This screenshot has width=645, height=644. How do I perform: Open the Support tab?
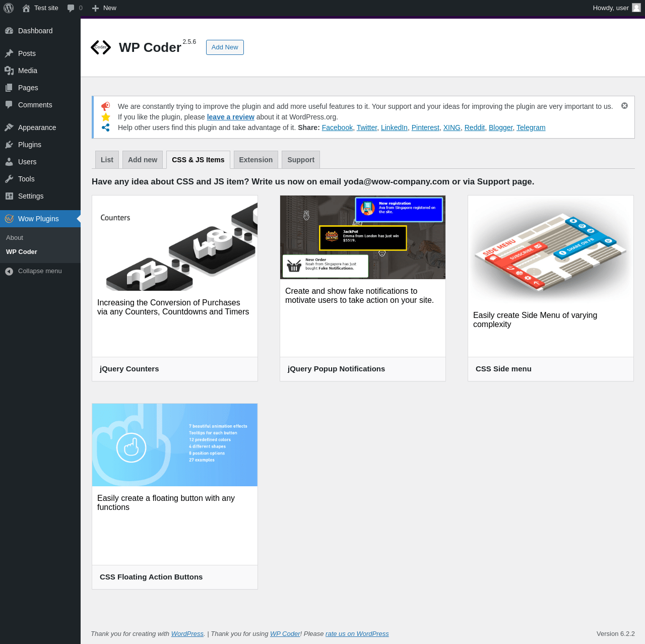coord(301,160)
